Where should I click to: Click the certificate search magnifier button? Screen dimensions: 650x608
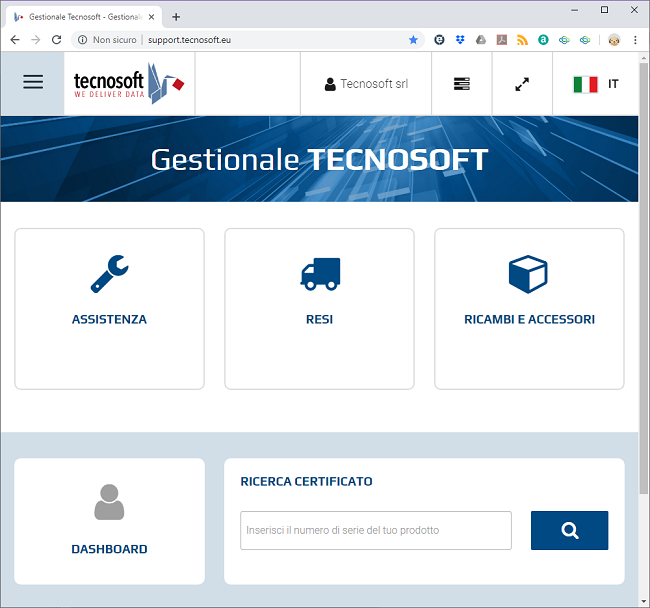[x=569, y=530]
